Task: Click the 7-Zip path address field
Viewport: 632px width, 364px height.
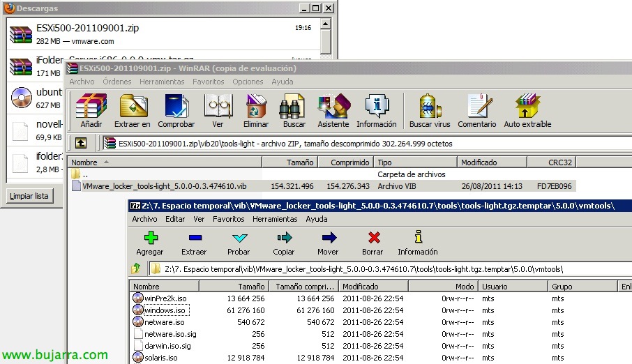Action: click(390, 269)
